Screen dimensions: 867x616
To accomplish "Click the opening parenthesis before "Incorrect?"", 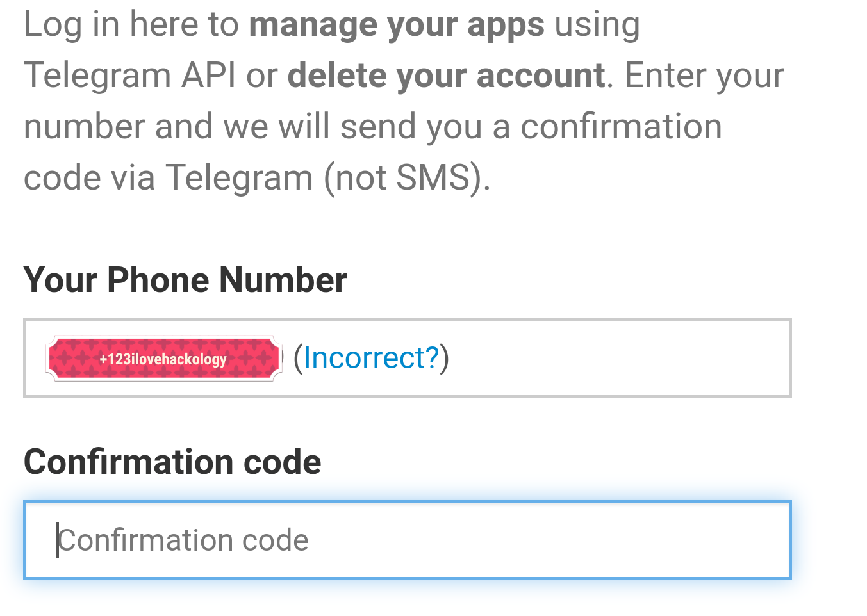I will (297, 357).
